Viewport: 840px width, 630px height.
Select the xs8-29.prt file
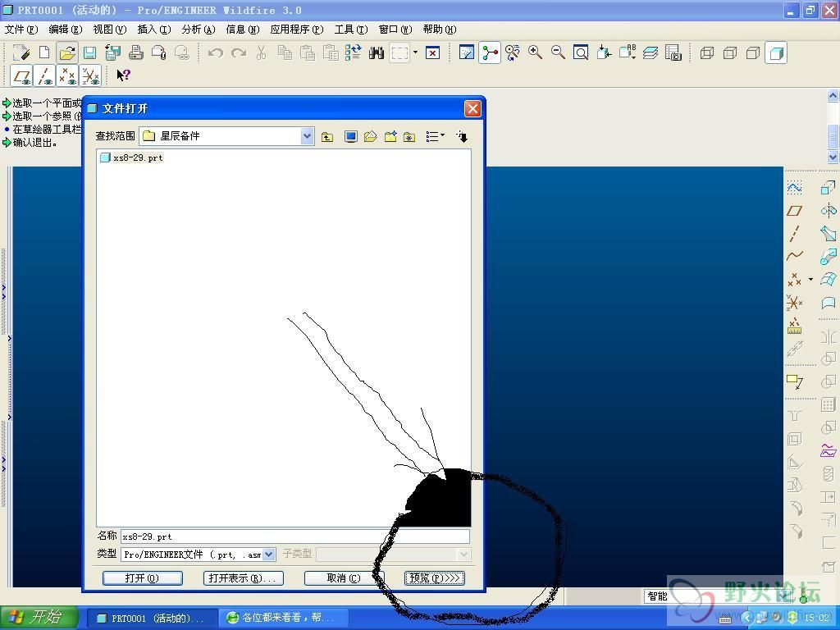coord(132,158)
